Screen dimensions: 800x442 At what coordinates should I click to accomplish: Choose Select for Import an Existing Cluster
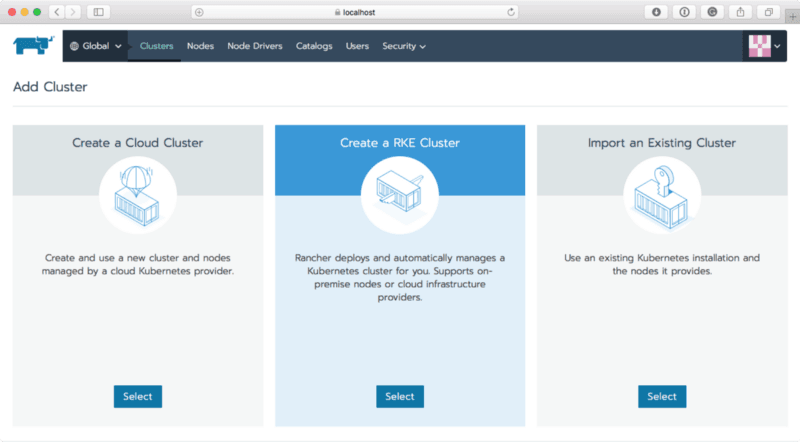coord(662,396)
